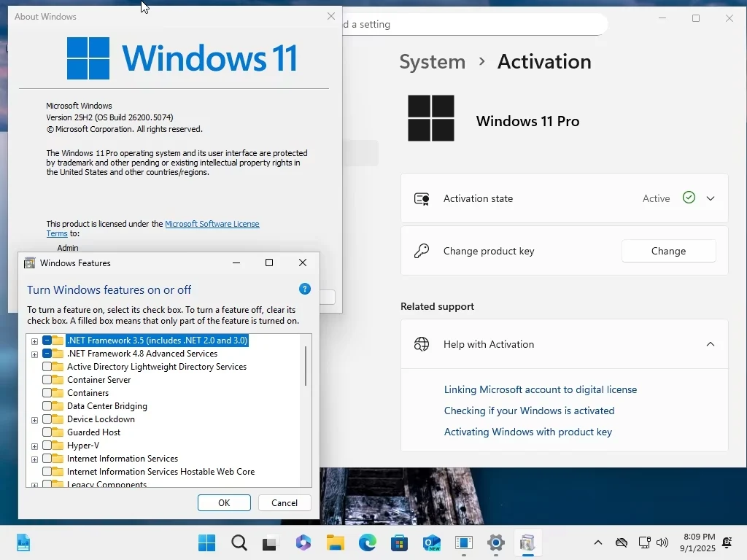Expand the Internet Information Services tree node

(x=34, y=459)
